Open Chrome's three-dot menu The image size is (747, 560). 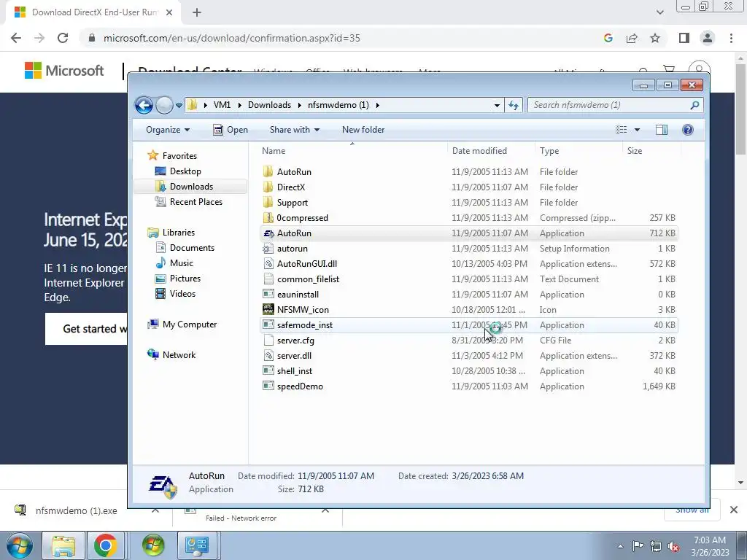[731, 38]
